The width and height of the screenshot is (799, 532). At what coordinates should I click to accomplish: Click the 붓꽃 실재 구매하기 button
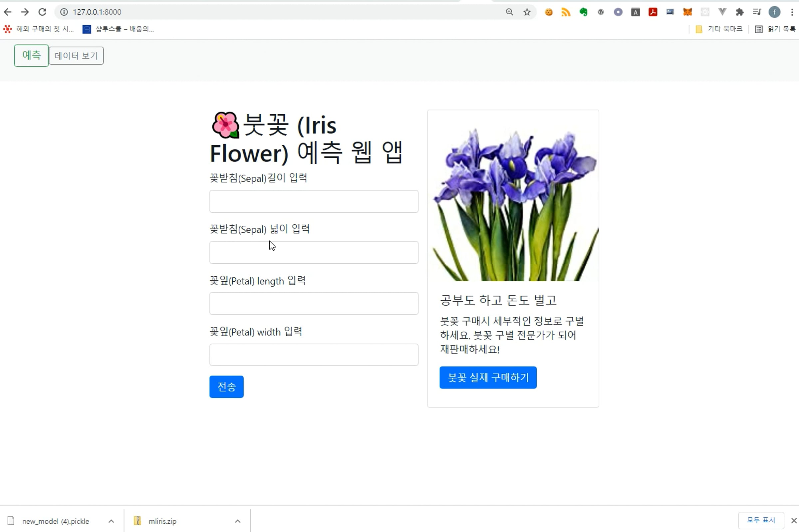point(487,377)
